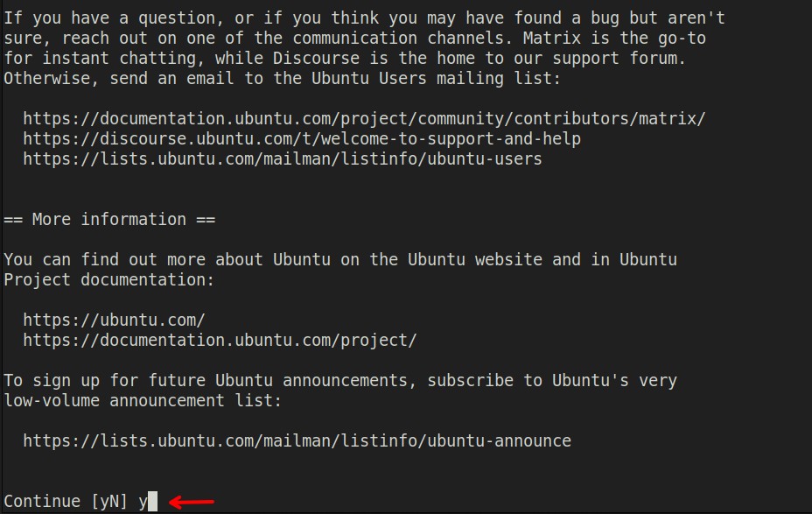The image size is (812, 514).
Task: Click the typed 'y' character at prompt
Action: pos(143,502)
